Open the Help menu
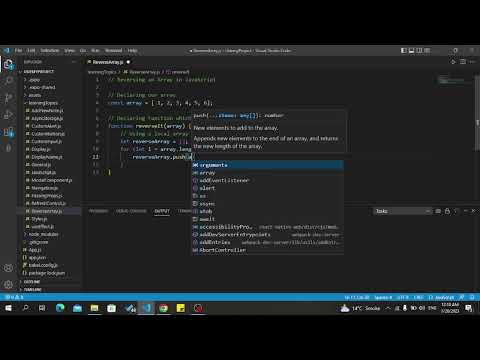The width and height of the screenshot is (480, 360). click(133, 51)
